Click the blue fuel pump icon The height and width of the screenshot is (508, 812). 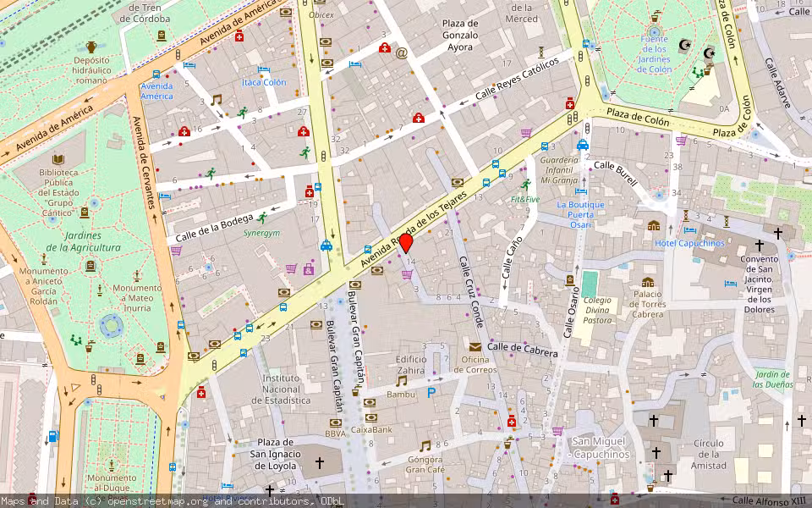click(52, 437)
